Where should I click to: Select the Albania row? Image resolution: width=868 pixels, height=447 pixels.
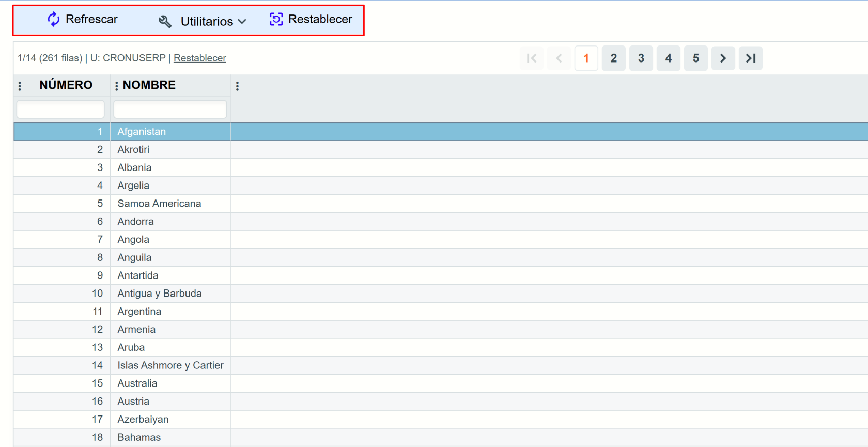tap(441, 167)
